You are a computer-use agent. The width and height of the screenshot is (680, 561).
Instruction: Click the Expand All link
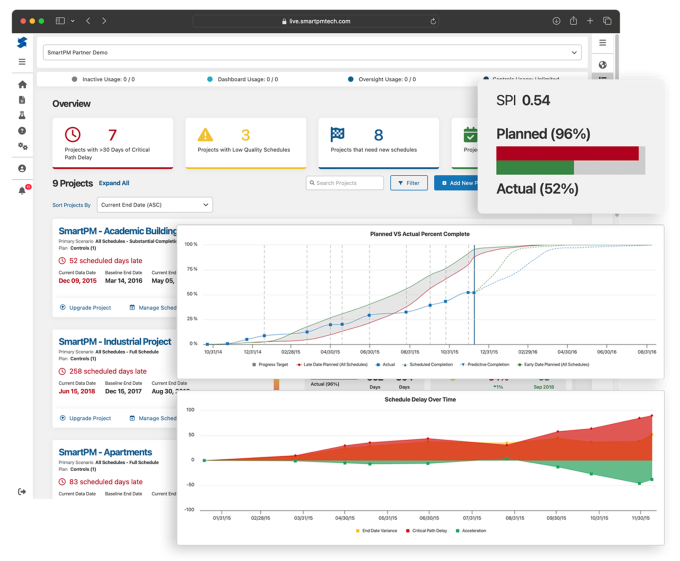tap(114, 183)
